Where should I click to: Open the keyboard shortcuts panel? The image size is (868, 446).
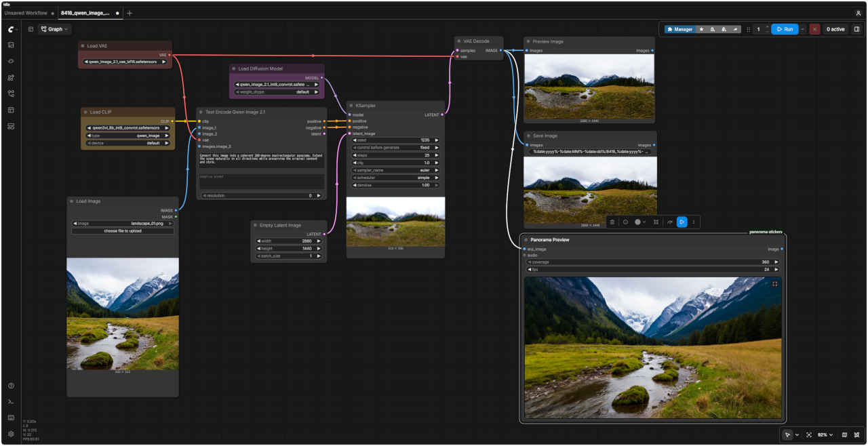tap(11, 418)
